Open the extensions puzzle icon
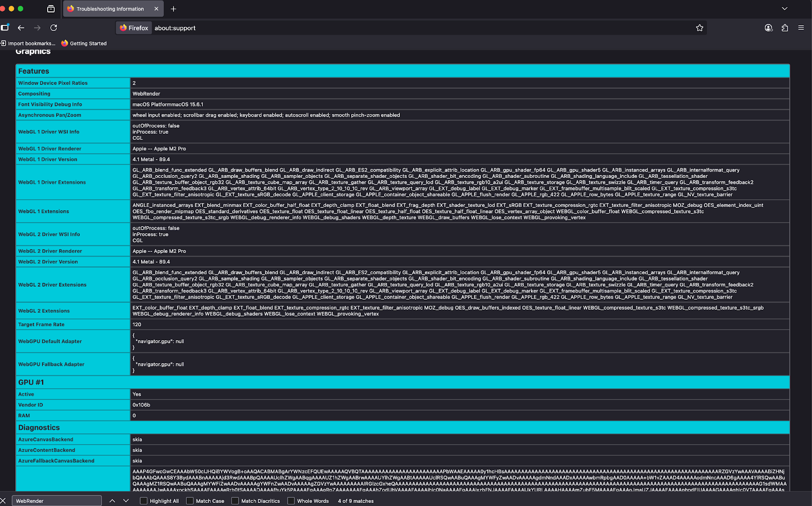Screen dimensions: 812x506 [x=785, y=28]
